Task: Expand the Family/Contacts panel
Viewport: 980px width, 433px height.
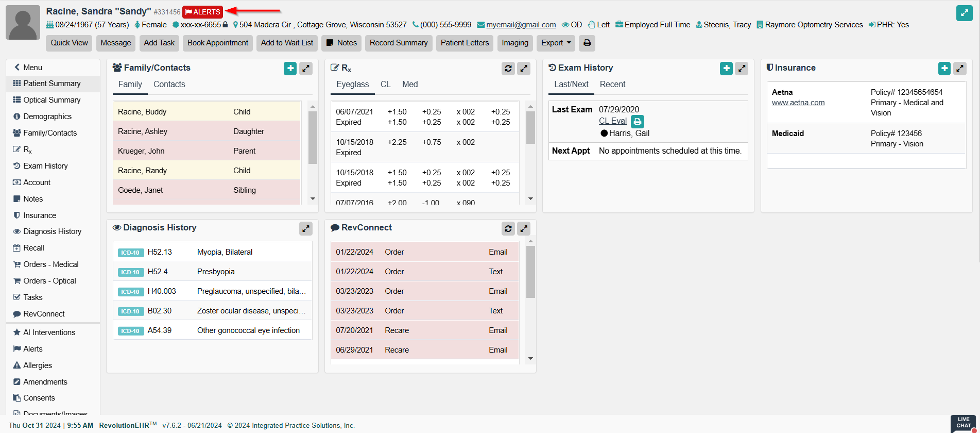Action: tap(306, 69)
